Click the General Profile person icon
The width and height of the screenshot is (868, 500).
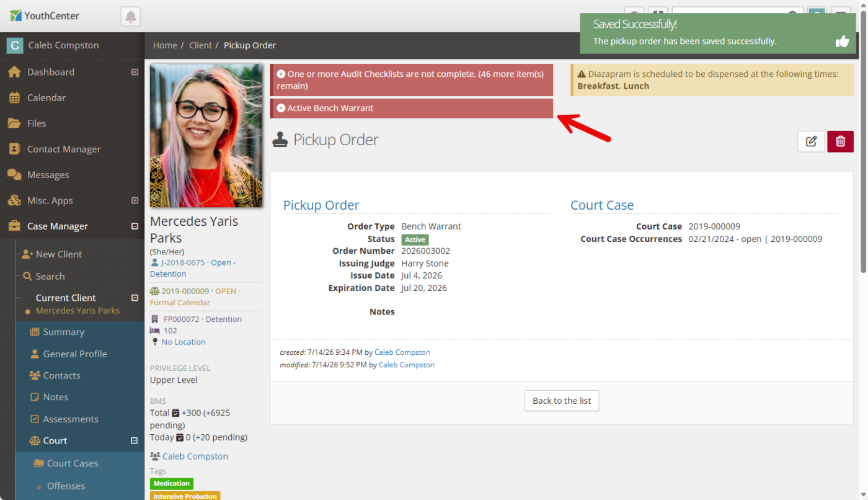(x=35, y=354)
